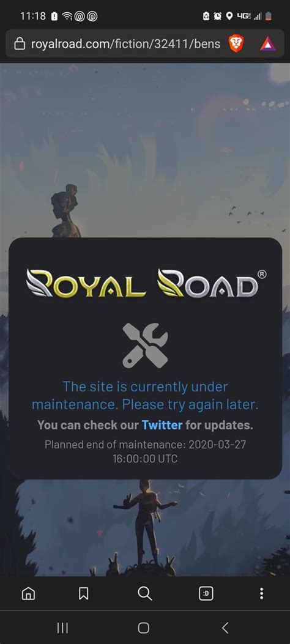Tap the Android home button
Screen dimensions: 290x644
click(144, 627)
